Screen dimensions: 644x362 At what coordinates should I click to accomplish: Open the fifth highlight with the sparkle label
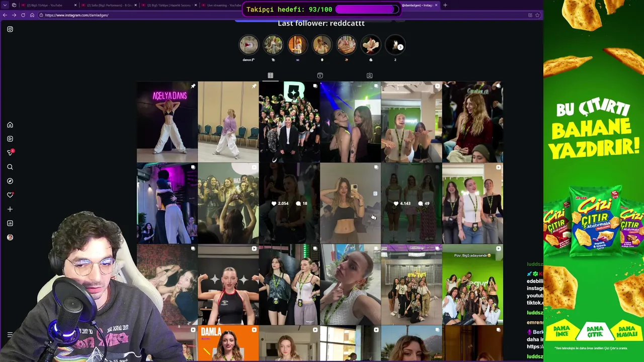pos(346,46)
